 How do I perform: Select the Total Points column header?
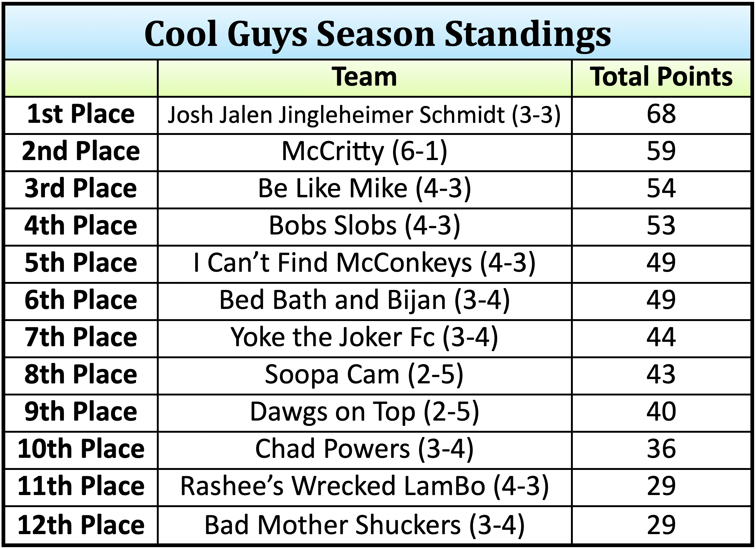(x=661, y=77)
